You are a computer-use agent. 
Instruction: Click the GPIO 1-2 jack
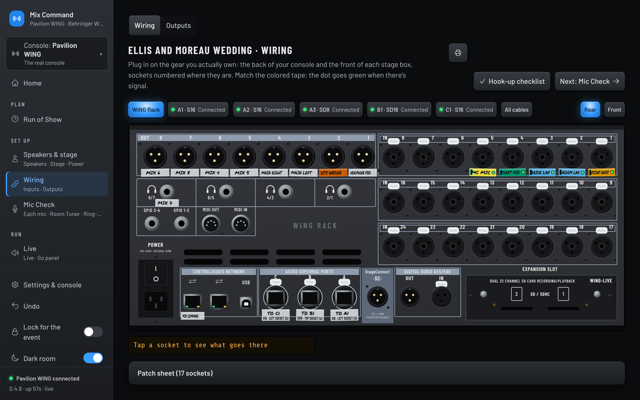click(181, 223)
